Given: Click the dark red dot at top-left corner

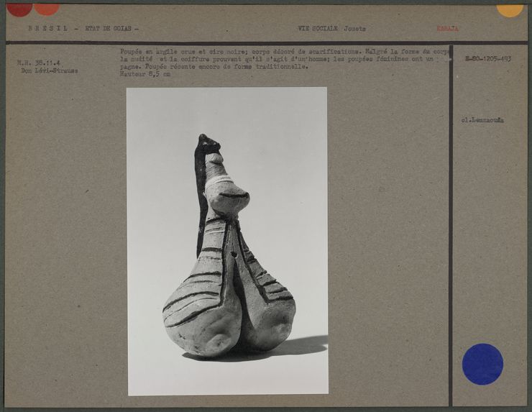Looking at the screenshot, I should [x=19, y=9].
